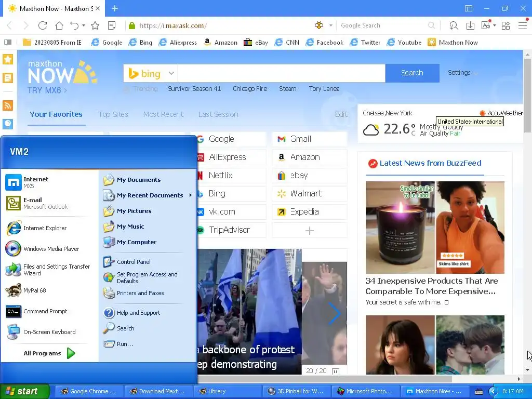This screenshot has width=532, height=399.
Task: Open the reader mode page icon
Action: point(112,25)
